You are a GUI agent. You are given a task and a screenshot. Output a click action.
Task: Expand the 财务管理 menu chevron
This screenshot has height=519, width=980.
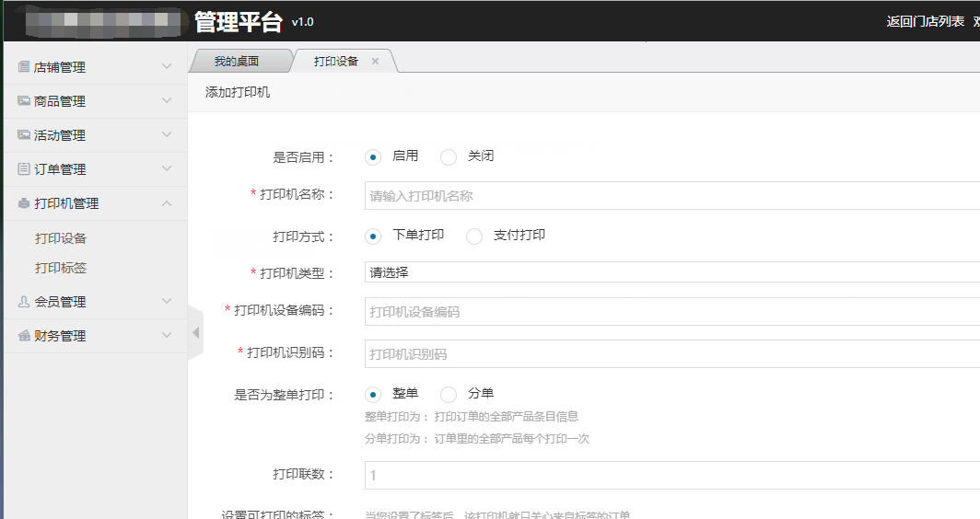click(x=166, y=335)
